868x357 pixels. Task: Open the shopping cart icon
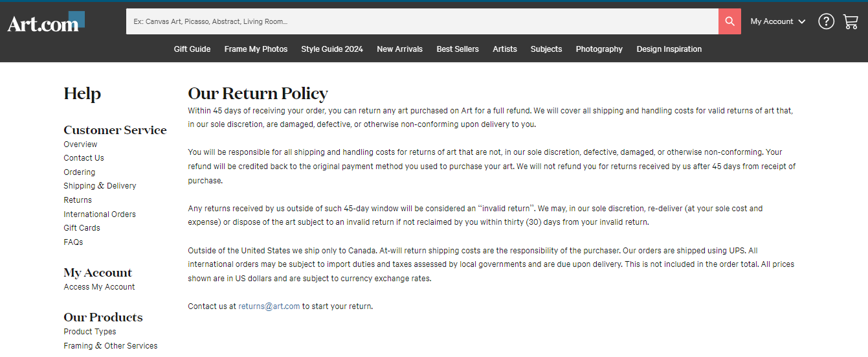851,21
